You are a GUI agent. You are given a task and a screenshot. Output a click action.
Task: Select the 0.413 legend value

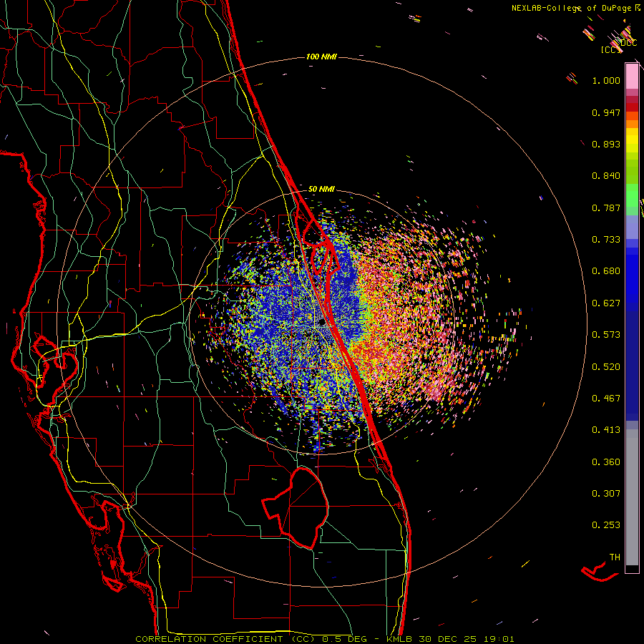tap(606, 430)
